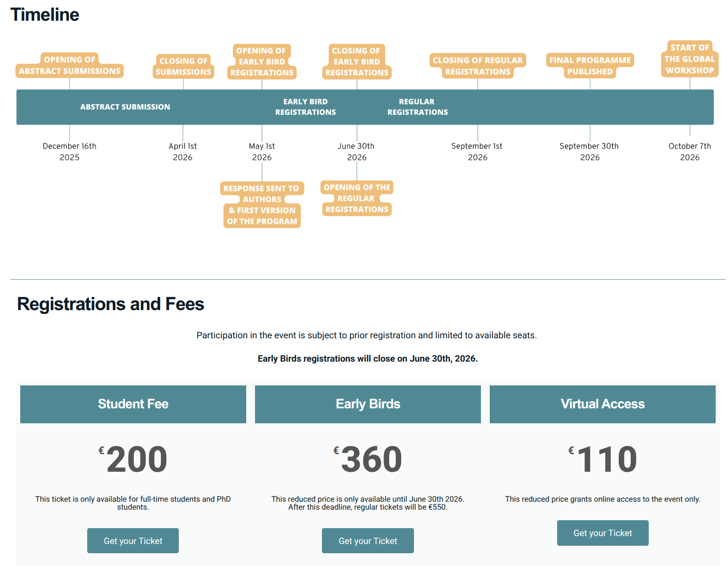Click Closing of Regular Registrations label
Screen dimensions: 728x566
pos(478,66)
